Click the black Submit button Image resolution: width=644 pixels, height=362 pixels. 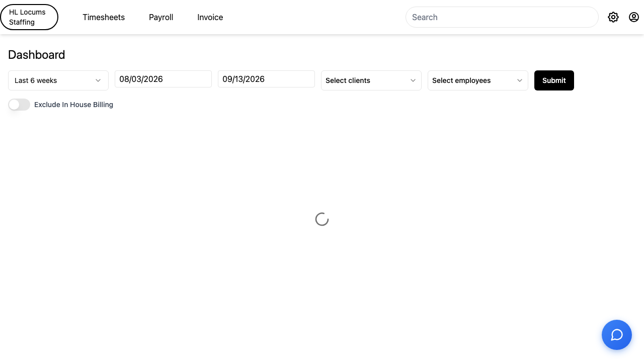pos(554,80)
